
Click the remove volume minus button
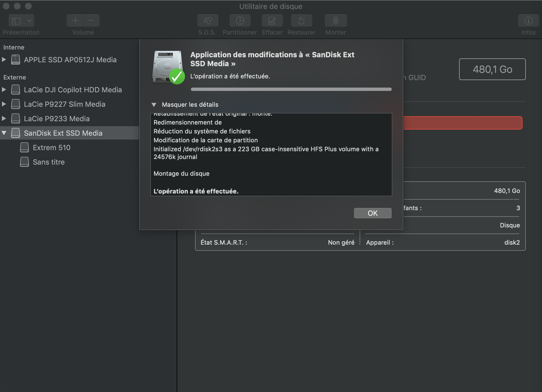[x=91, y=21]
